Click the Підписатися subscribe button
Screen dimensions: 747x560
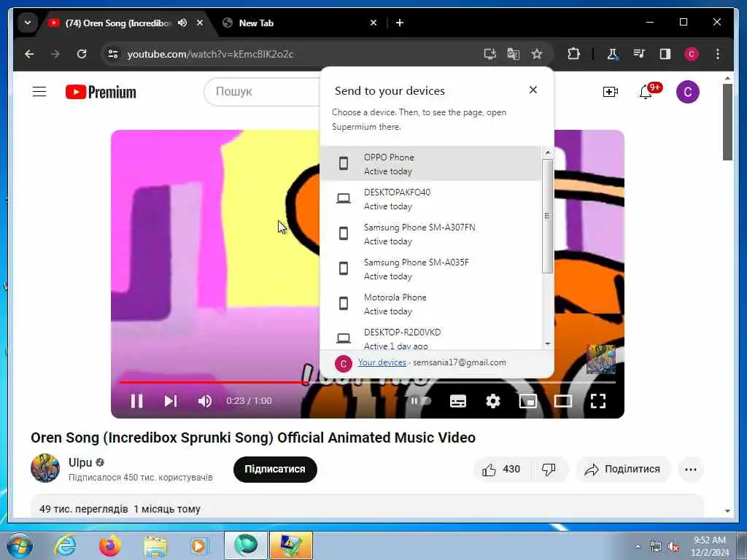tap(275, 469)
